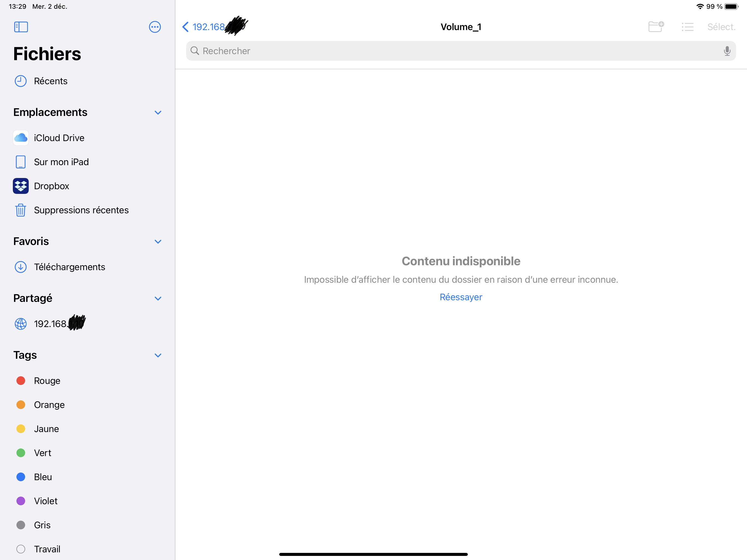
Task: Select the empty Travail tag circle
Action: 21,549
